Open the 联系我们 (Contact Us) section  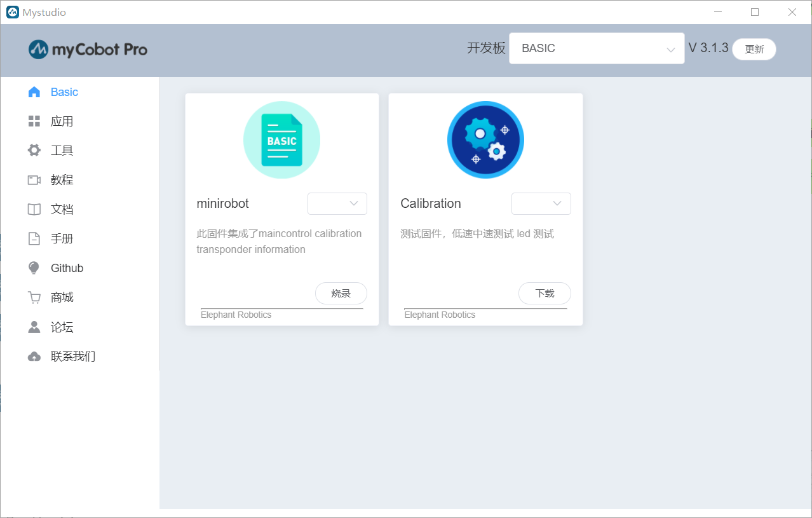(73, 356)
